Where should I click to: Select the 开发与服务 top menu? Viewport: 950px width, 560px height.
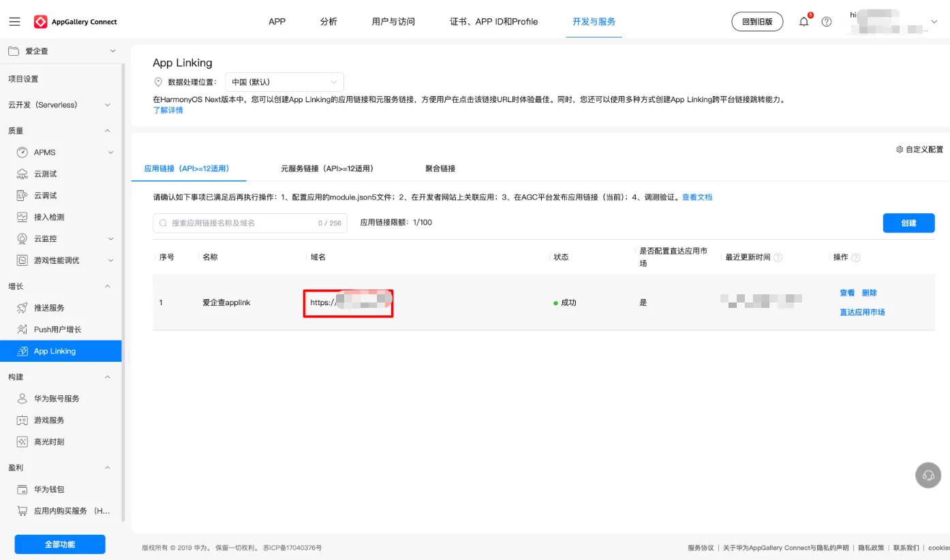tap(594, 22)
